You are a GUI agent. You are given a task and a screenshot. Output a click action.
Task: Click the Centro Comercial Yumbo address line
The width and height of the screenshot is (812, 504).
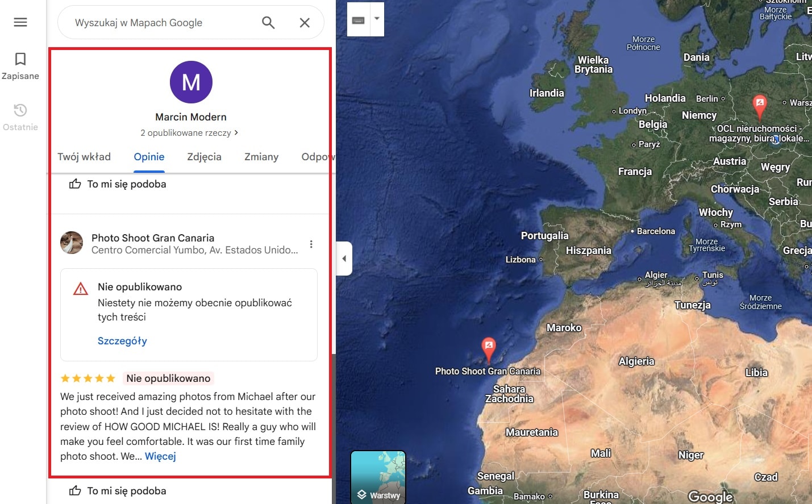194,250
